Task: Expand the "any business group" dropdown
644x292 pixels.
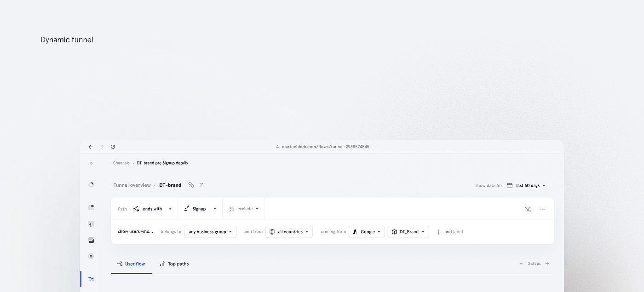Action: tap(210, 232)
